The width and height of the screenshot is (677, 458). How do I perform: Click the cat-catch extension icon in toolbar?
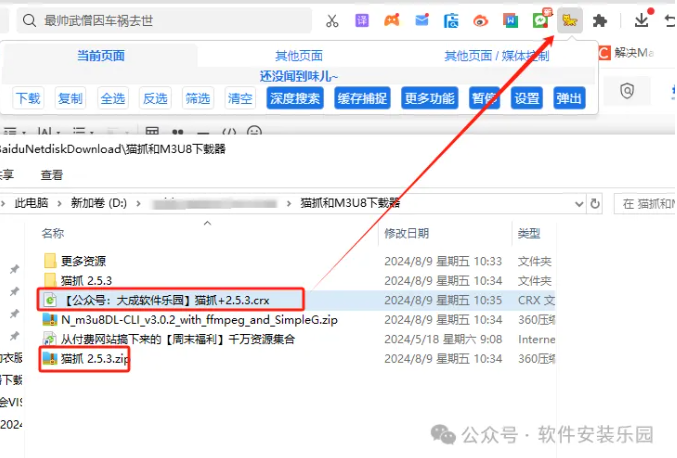click(570, 20)
